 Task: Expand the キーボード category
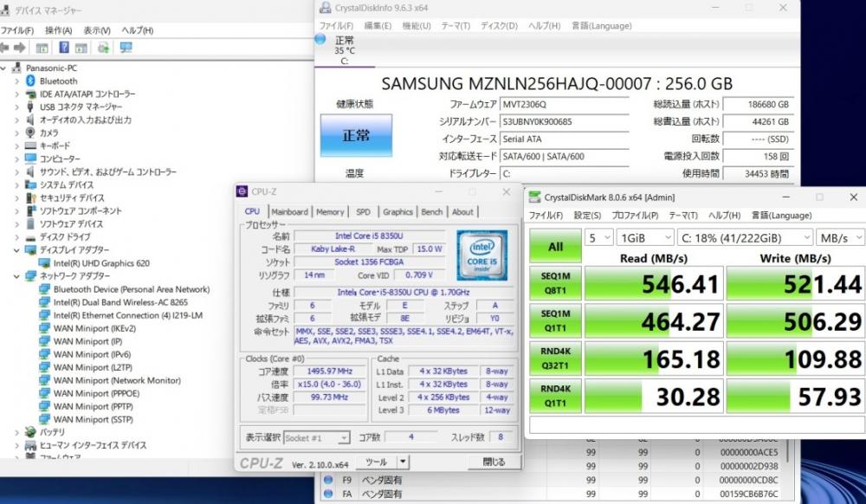pyautogui.click(x=16, y=145)
